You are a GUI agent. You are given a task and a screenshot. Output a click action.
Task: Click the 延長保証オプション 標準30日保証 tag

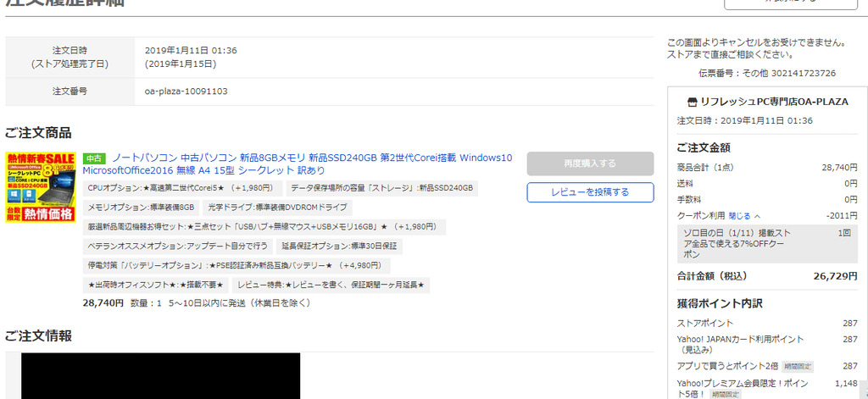click(339, 247)
